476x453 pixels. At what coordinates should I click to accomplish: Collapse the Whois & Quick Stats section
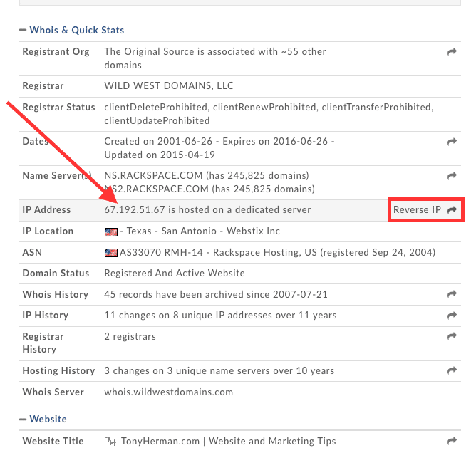click(x=23, y=30)
